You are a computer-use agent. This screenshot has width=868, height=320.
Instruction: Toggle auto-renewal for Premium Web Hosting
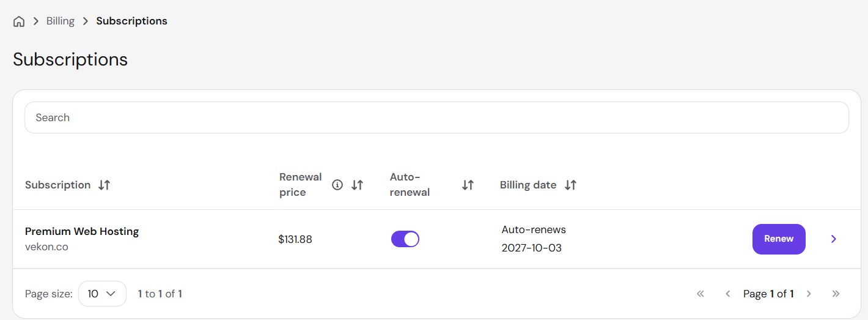coord(405,239)
